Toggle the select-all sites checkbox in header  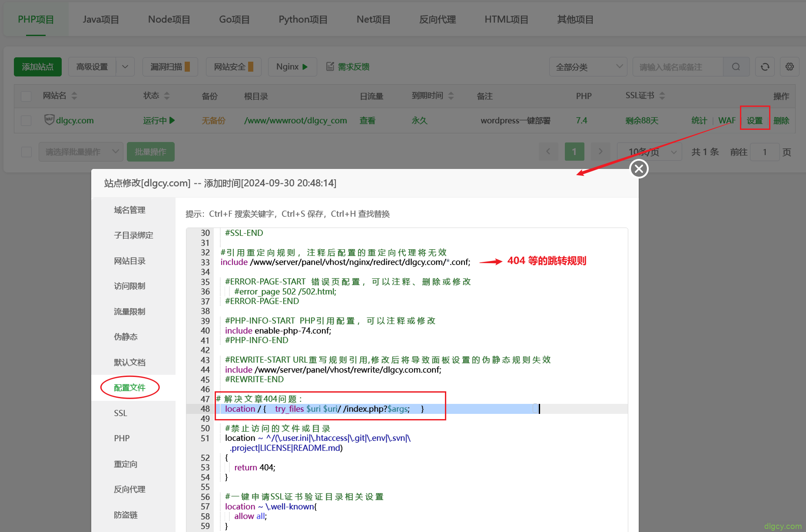tap(26, 96)
